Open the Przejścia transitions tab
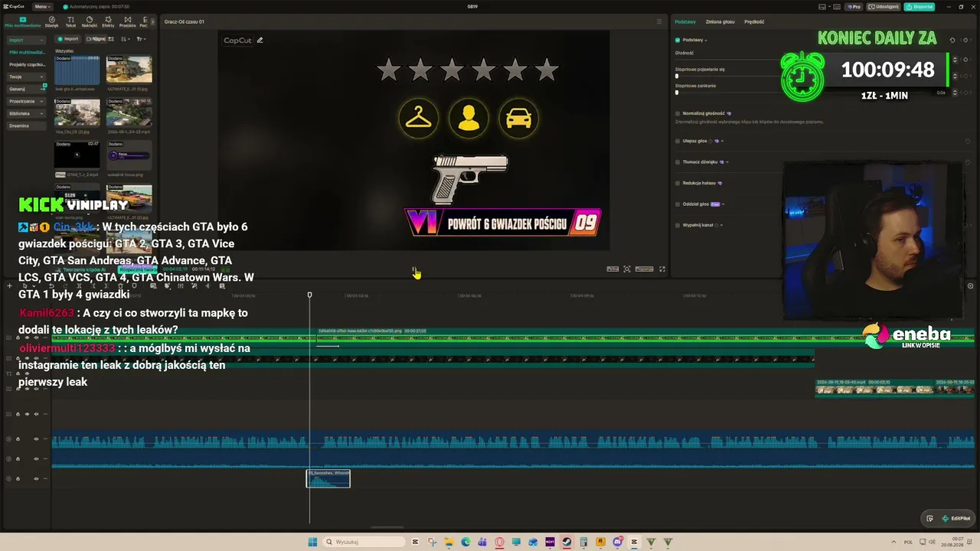This screenshot has height=551, width=980. [127, 22]
